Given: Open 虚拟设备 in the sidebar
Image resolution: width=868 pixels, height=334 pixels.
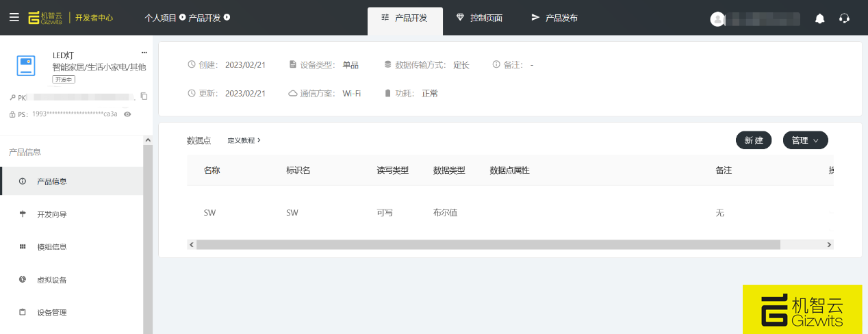Looking at the screenshot, I should (x=71, y=280).
